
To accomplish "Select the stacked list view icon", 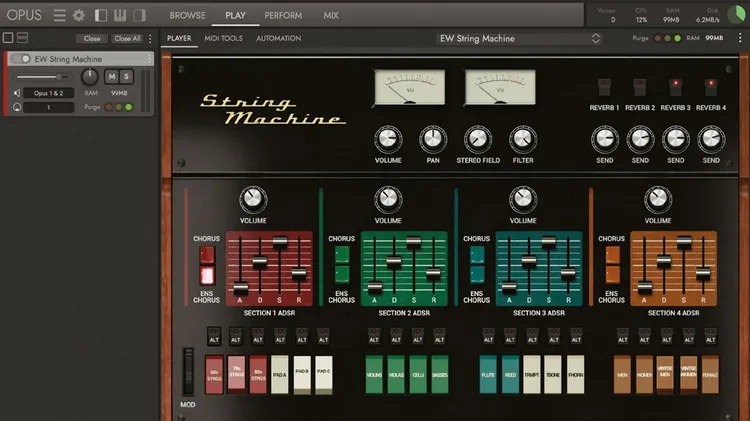I will coord(22,38).
